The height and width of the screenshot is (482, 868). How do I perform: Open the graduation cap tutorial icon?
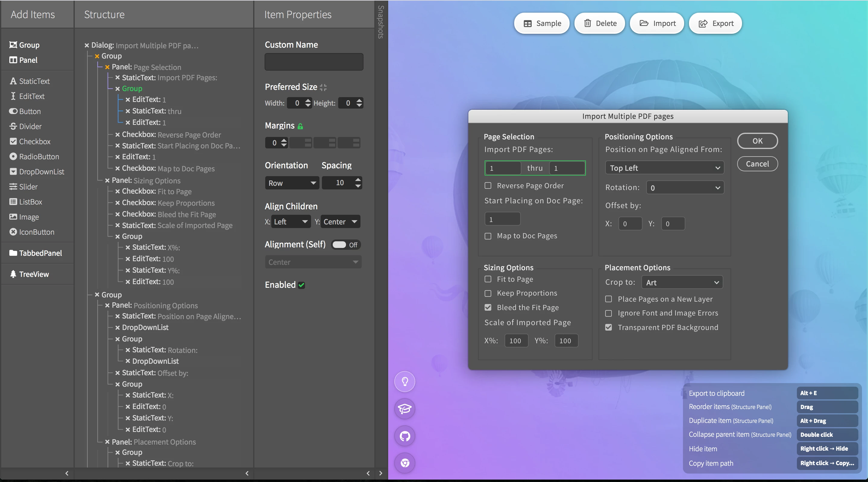coord(405,409)
